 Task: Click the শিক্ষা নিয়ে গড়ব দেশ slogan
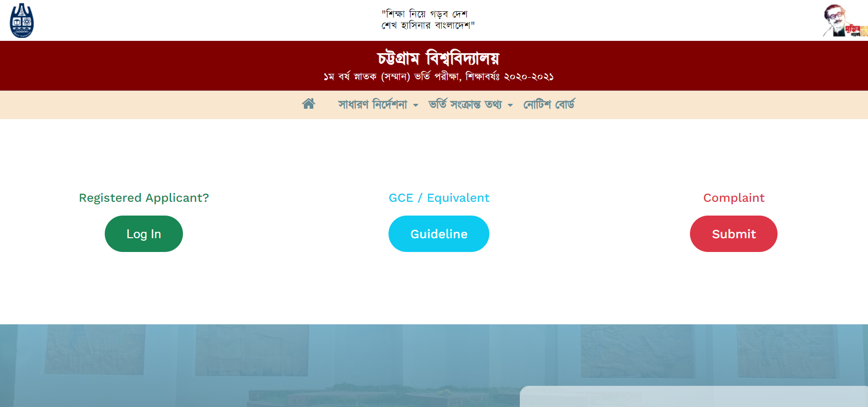426,14
